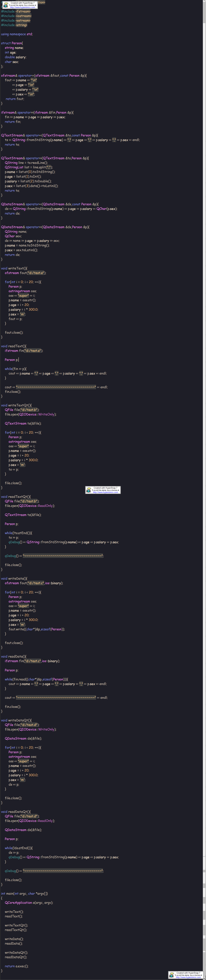
Task: Click the 'void readText(){' function header
Action: coord(14,346)
